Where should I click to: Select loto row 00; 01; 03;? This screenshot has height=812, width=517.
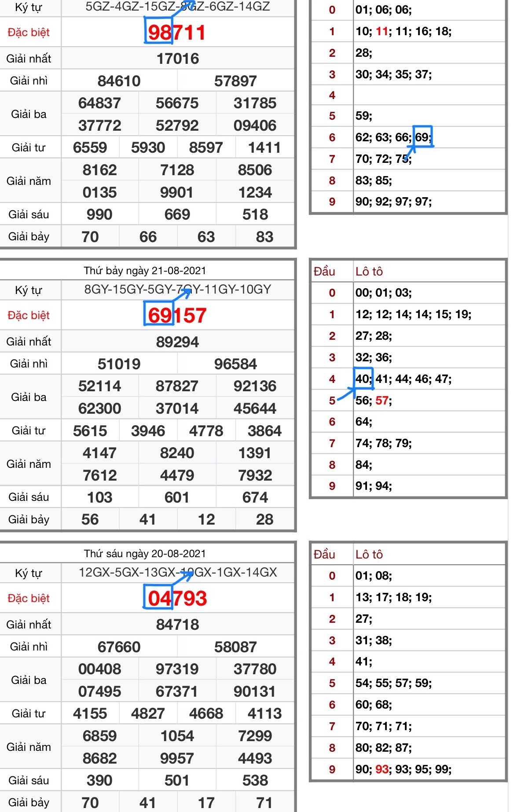tap(384, 293)
